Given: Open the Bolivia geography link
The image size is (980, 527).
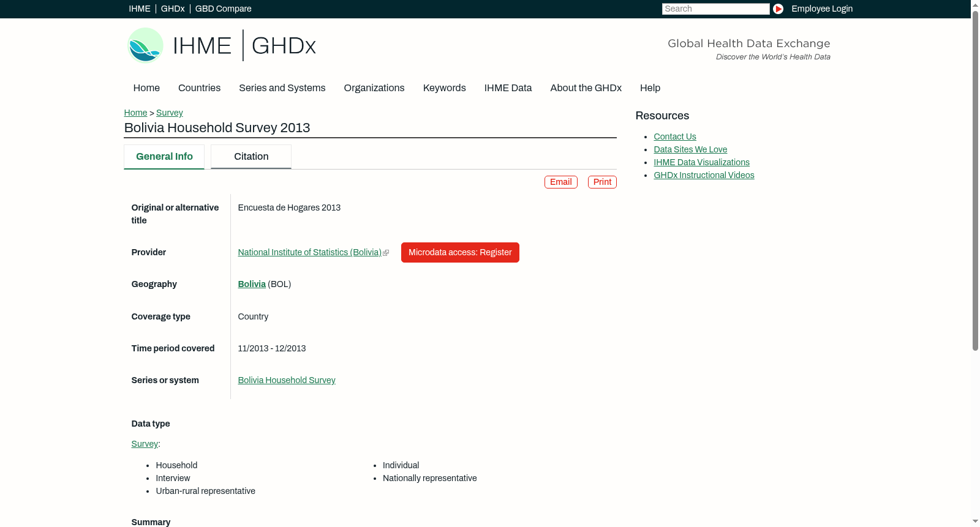Looking at the screenshot, I should pyautogui.click(x=252, y=284).
